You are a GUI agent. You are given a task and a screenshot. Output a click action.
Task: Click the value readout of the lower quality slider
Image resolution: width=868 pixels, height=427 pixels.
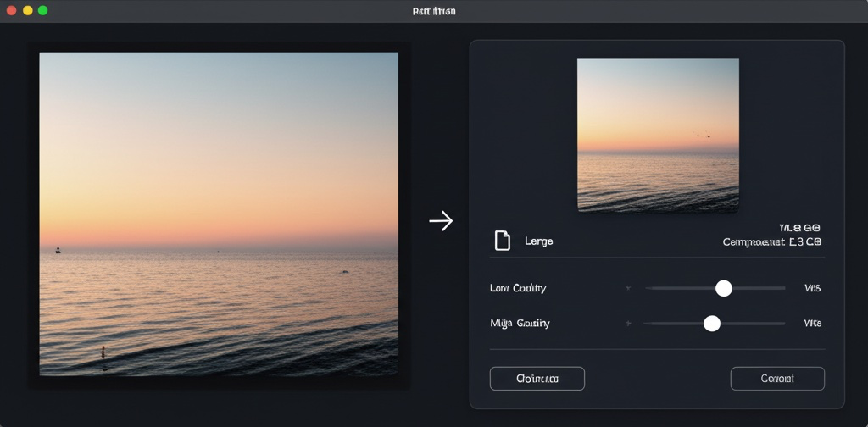(x=812, y=324)
